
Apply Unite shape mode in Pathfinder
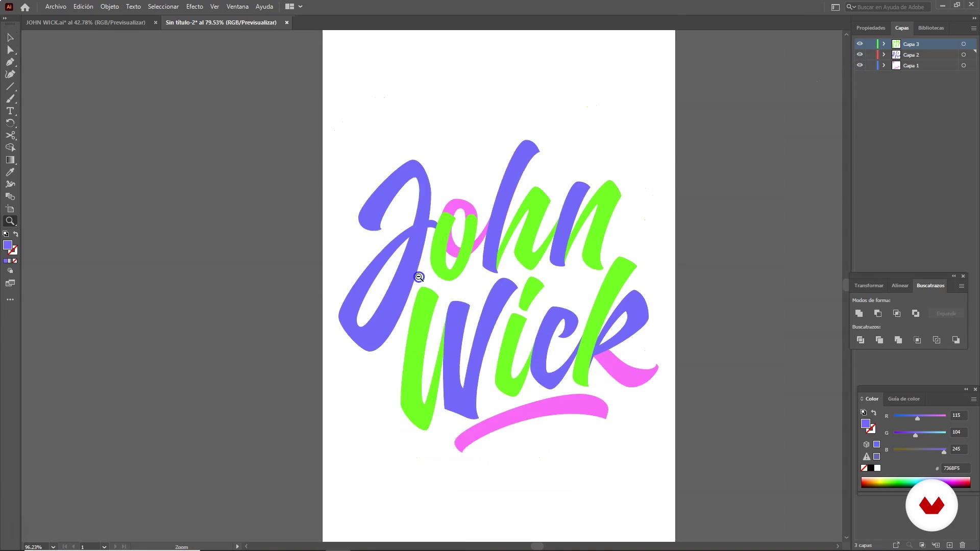(x=859, y=313)
